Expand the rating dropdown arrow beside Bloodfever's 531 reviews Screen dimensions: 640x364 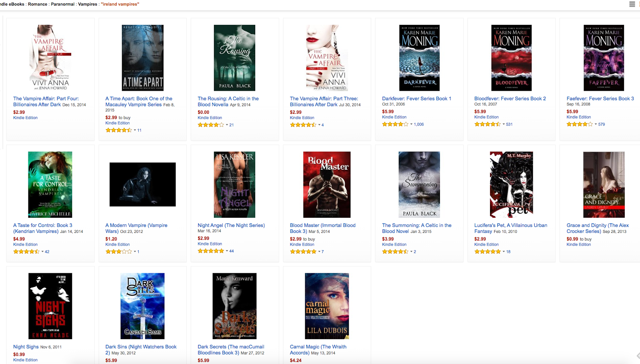tap(504, 124)
